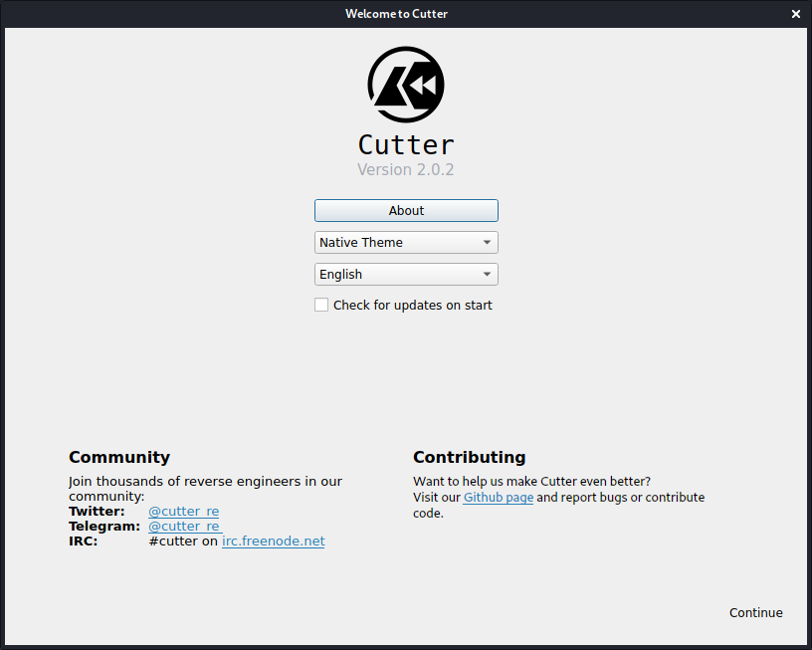Close the Welcome to Cutter window
This screenshot has width=812, height=650.
tap(795, 14)
